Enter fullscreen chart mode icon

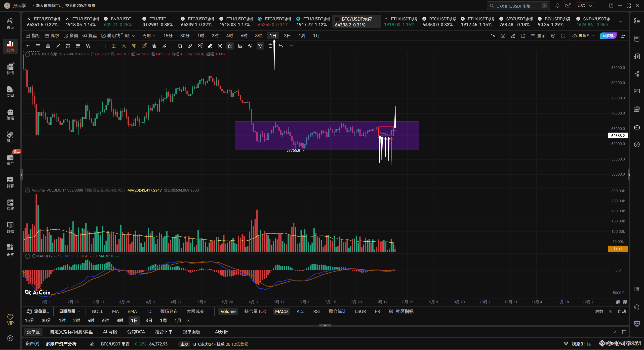click(x=563, y=36)
